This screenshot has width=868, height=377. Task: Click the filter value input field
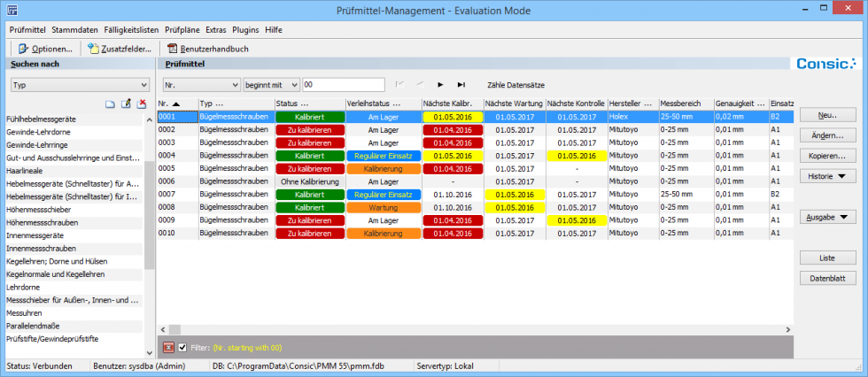click(x=343, y=85)
